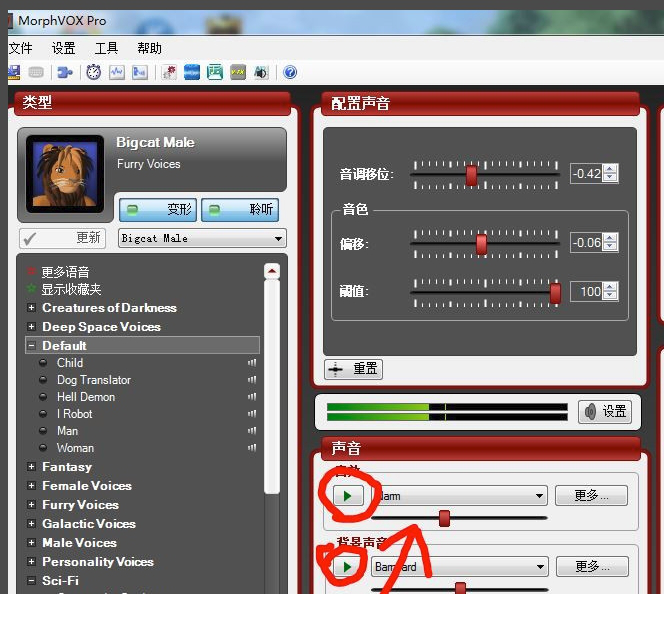
Task: Click the red gears toolbar icon
Action: pos(169,72)
